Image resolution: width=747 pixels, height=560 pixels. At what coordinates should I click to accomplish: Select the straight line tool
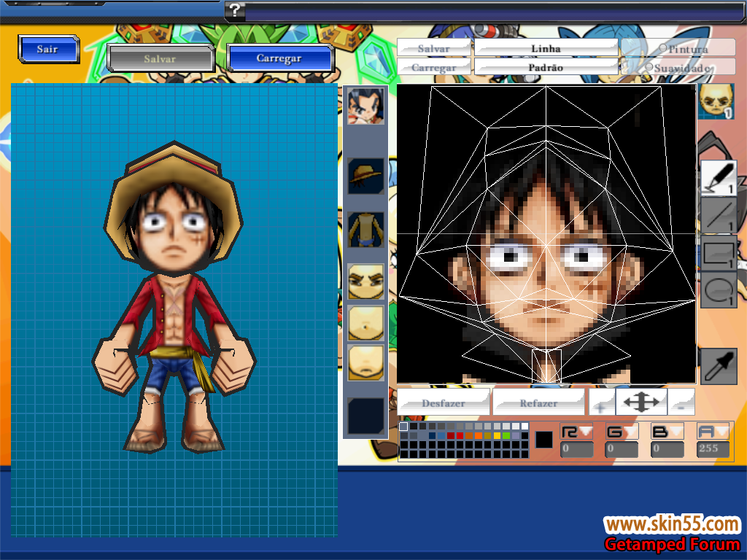coord(719,215)
